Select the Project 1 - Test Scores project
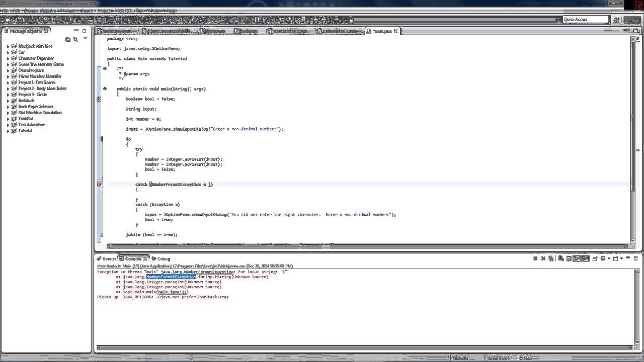This screenshot has height=362, width=644. click(37, 82)
